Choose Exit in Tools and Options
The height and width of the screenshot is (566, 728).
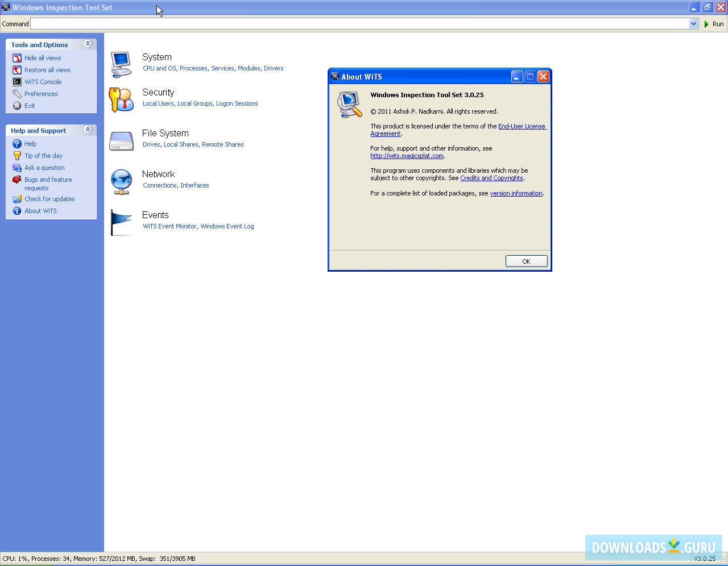tap(30, 106)
